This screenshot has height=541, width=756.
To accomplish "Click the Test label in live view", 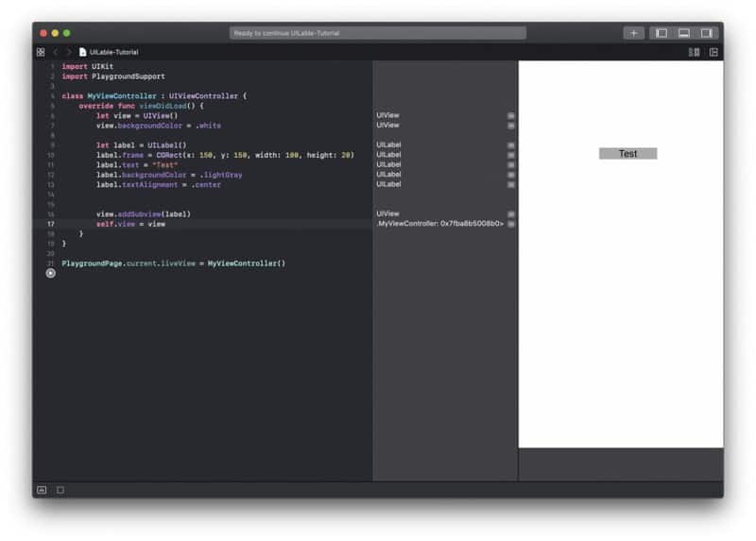I will 627,154.
